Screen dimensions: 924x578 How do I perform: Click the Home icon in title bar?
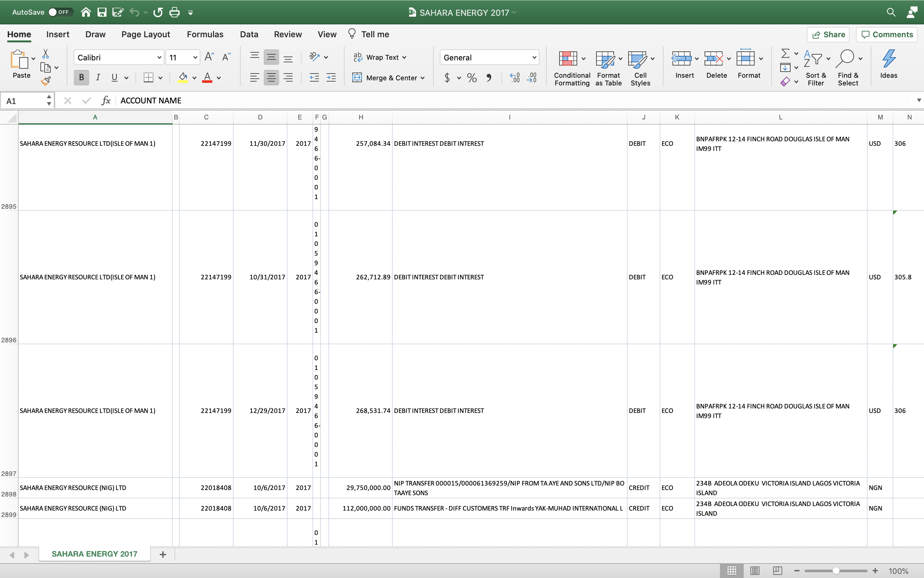(x=86, y=12)
